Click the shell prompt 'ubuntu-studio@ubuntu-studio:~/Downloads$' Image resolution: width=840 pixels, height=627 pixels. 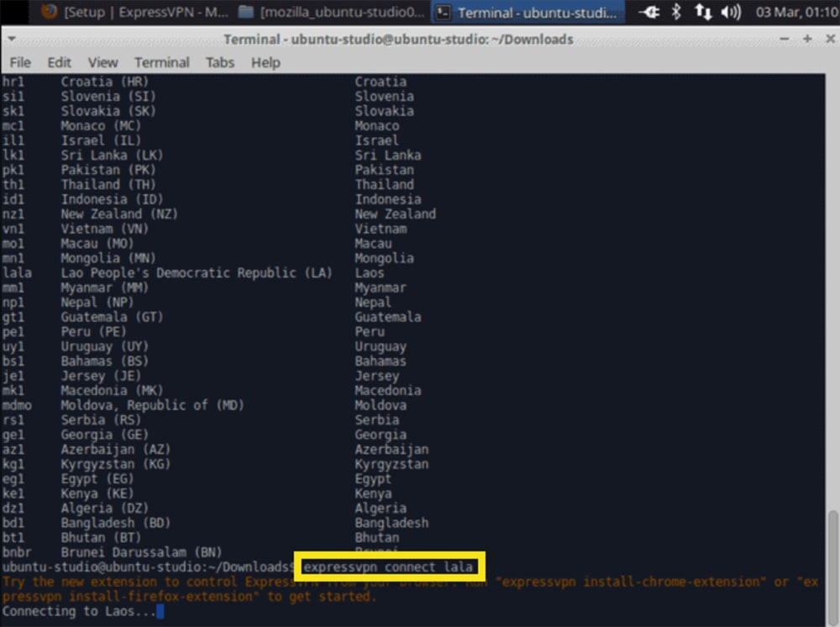pos(149,567)
